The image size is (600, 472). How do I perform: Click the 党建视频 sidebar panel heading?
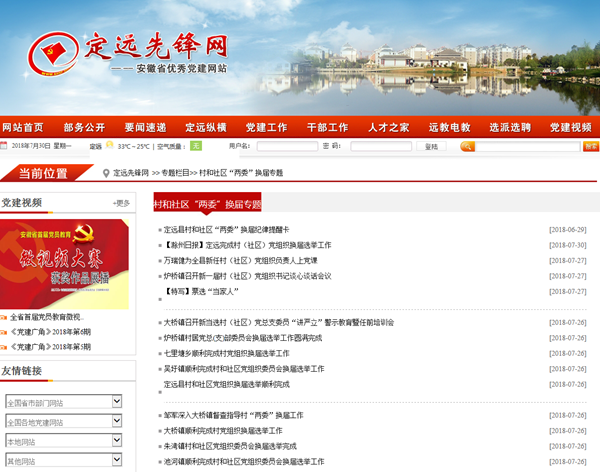pyautogui.click(x=21, y=203)
